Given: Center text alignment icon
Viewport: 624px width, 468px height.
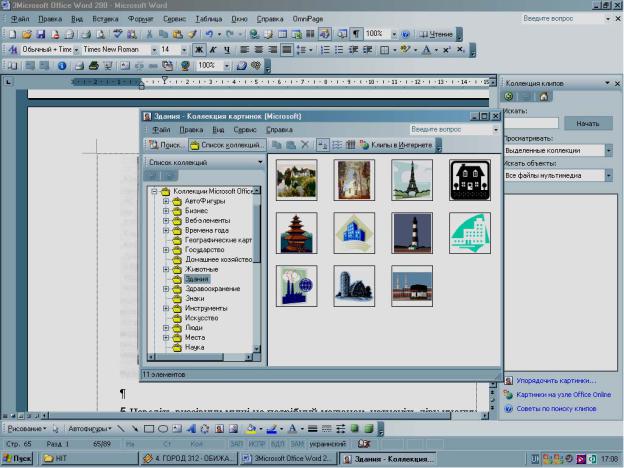Looking at the screenshot, I should tap(259, 50).
